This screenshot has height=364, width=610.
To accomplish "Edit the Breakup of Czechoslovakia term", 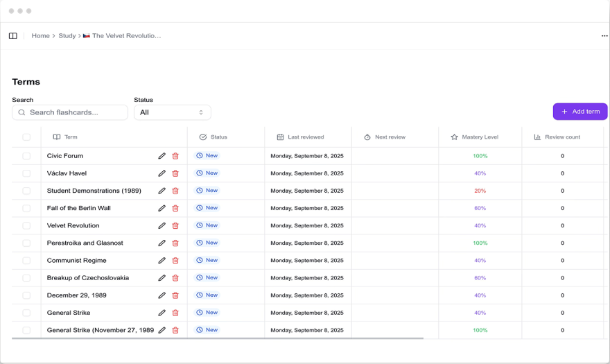I will pyautogui.click(x=162, y=278).
